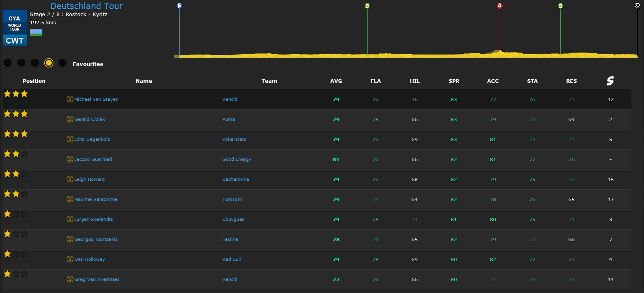Click the info icon beside Greg Van Avermaet
The height and width of the screenshot is (293, 644).
pyautogui.click(x=70, y=279)
